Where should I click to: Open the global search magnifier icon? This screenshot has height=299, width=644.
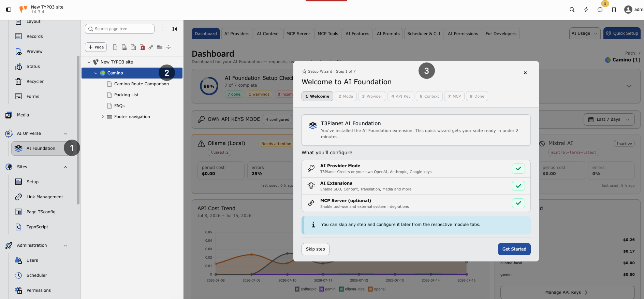(x=572, y=10)
